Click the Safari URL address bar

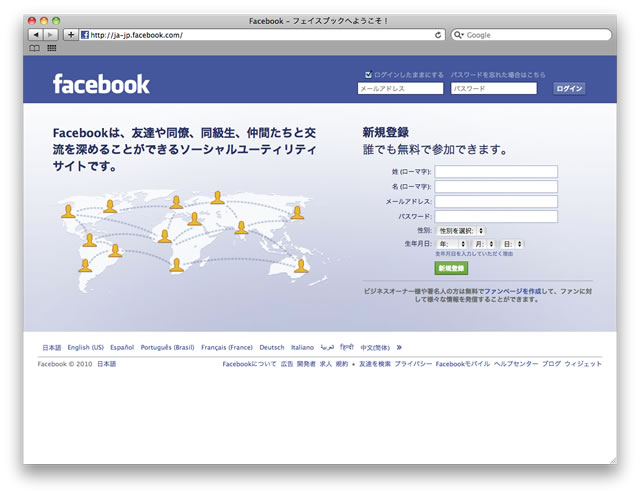[262, 35]
